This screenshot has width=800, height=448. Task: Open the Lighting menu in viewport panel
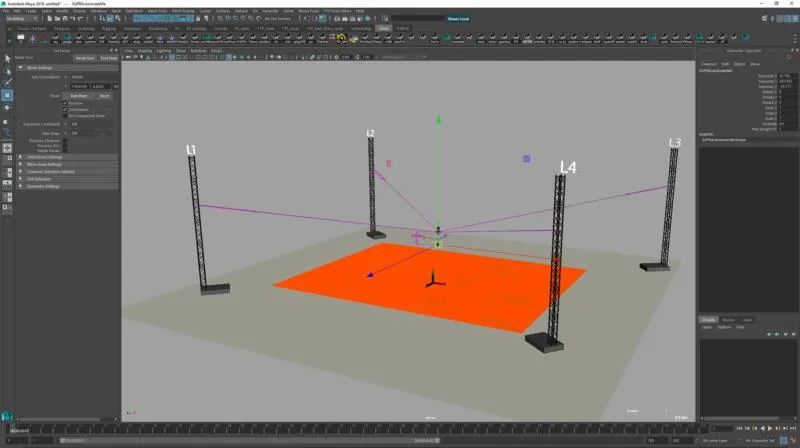pos(161,50)
